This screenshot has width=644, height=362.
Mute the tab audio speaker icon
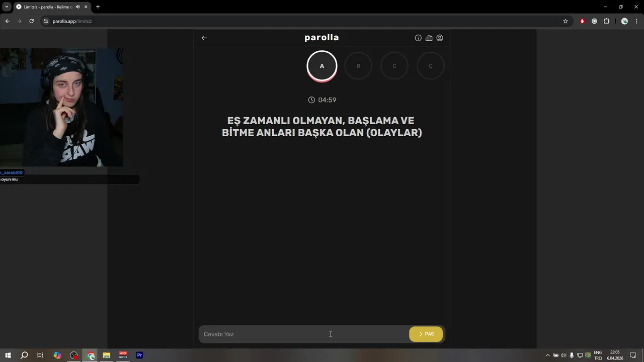[78, 7]
